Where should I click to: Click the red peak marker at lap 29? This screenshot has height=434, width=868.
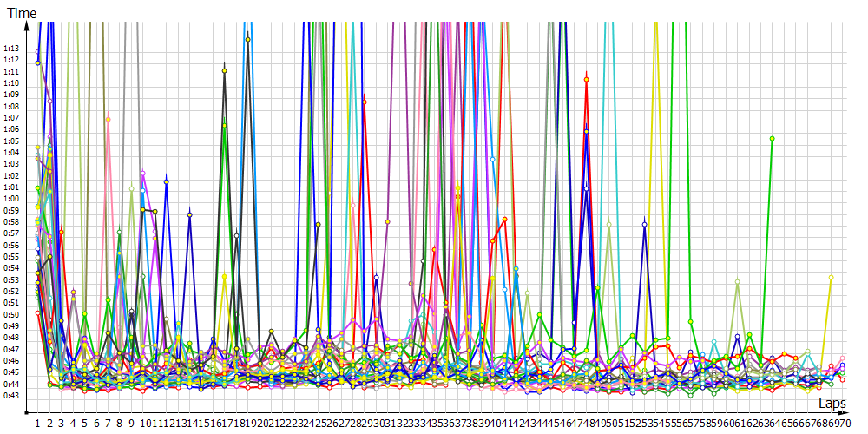point(365,102)
